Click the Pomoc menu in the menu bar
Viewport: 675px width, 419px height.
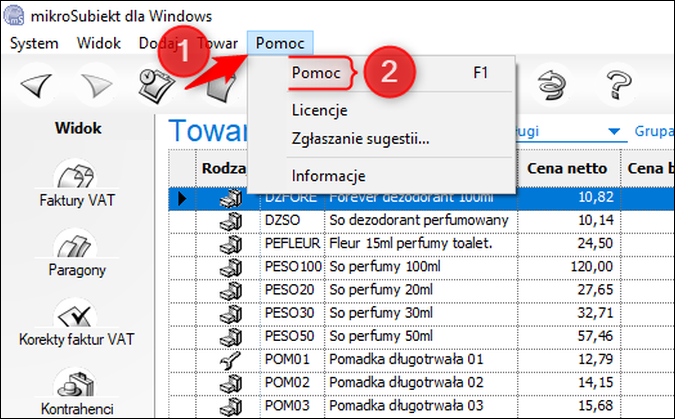pyautogui.click(x=280, y=43)
